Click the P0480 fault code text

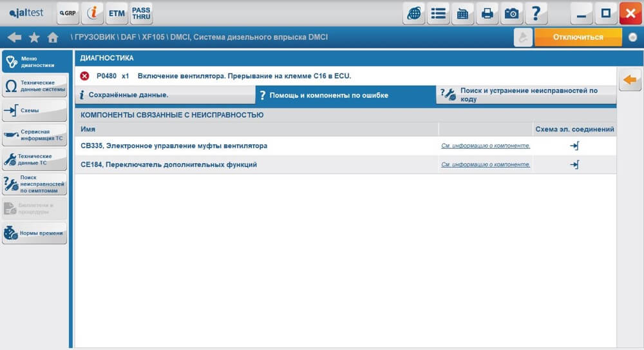(x=106, y=76)
